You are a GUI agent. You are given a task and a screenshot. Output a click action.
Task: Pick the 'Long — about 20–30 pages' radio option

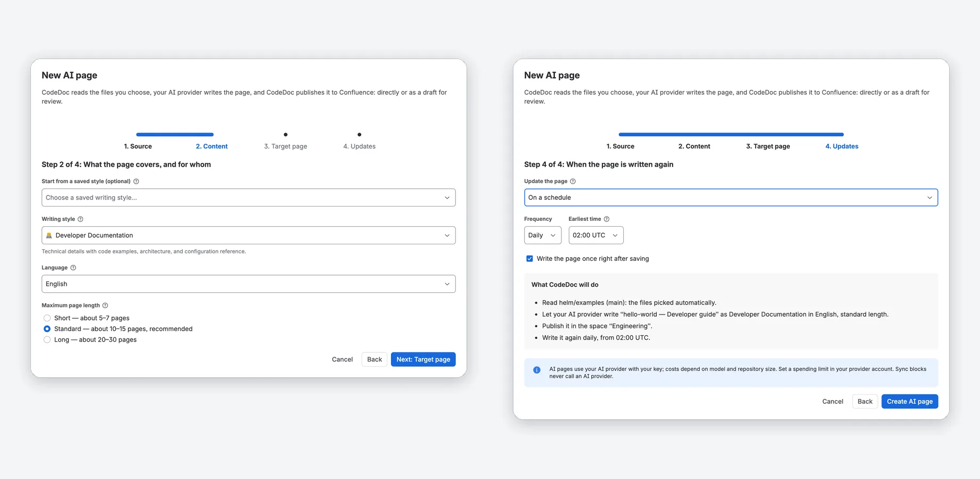click(x=47, y=340)
